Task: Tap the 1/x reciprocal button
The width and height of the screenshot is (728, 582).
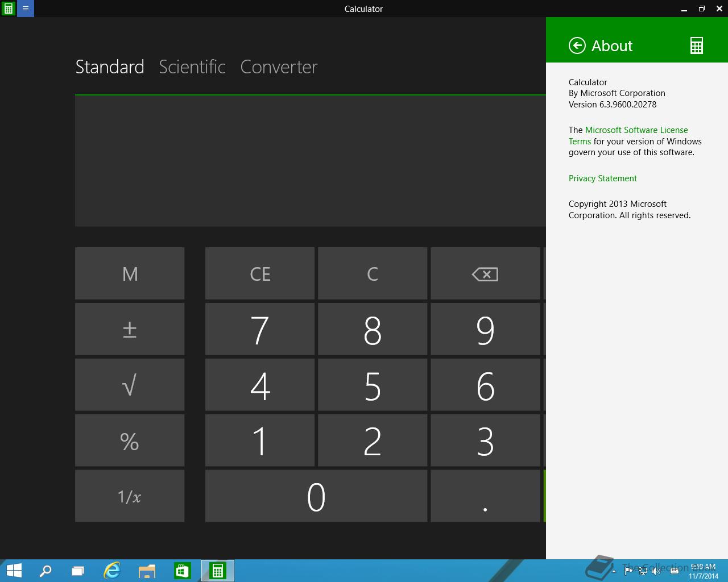Action: coord(130,496)
